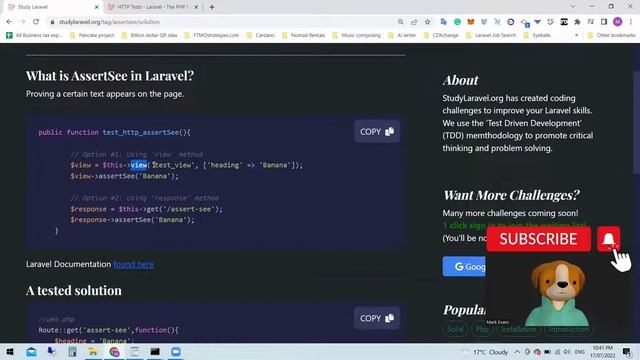Reload the current page

coord(36,22)
